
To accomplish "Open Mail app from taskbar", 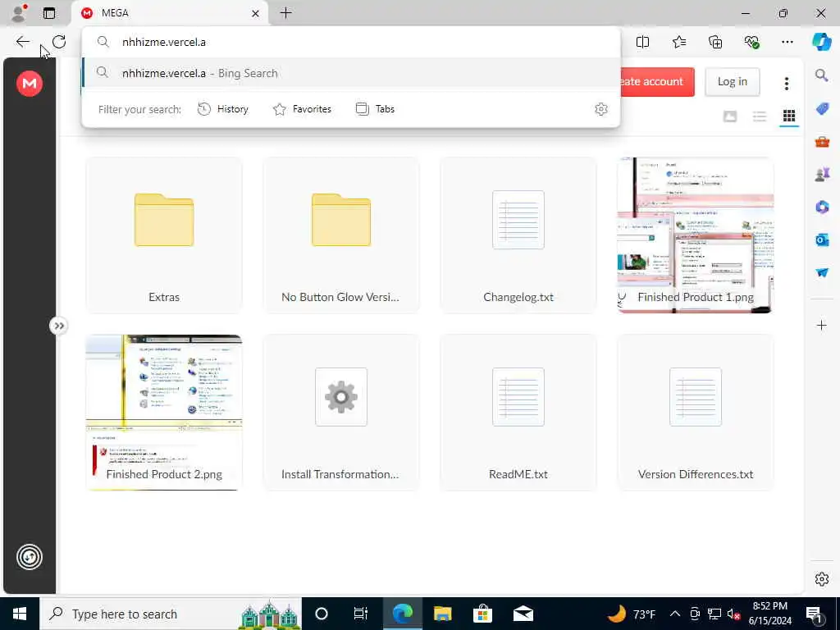I will [523, 614].
